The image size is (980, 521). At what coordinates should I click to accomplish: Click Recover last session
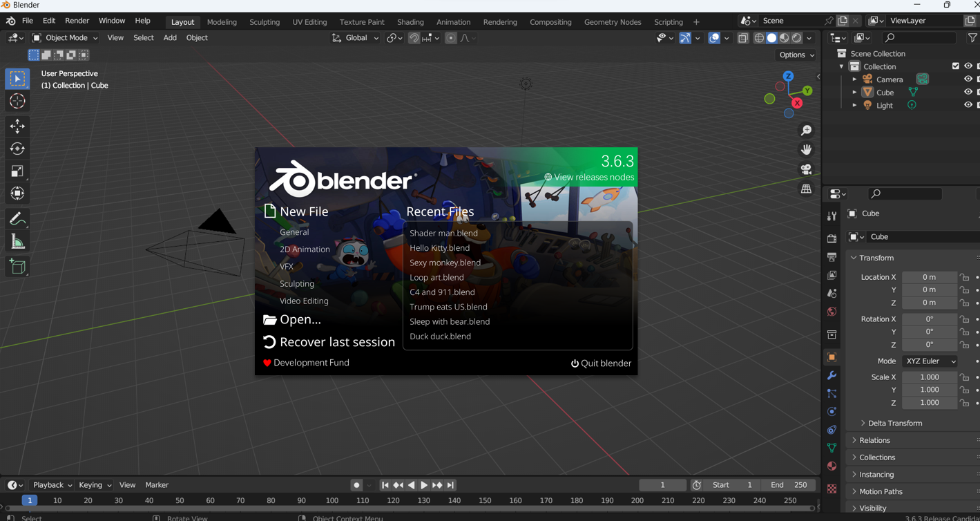(329, 342)
